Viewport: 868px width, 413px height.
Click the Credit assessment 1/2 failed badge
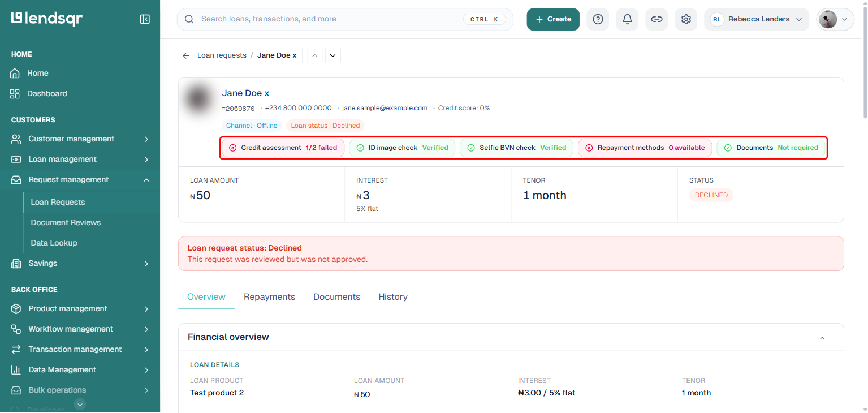(283, 148)
